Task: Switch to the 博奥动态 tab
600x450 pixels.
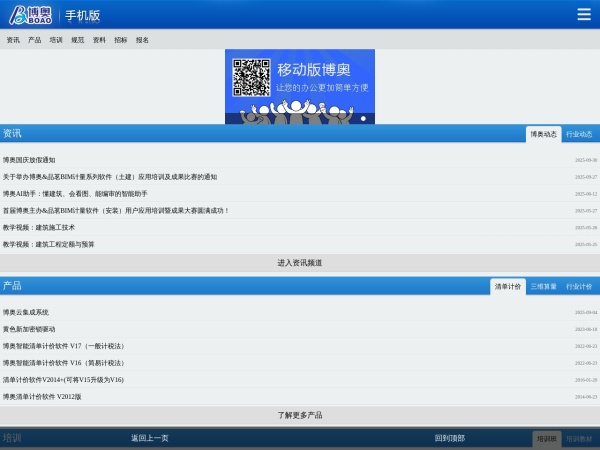Action: (x=543, y=134)
